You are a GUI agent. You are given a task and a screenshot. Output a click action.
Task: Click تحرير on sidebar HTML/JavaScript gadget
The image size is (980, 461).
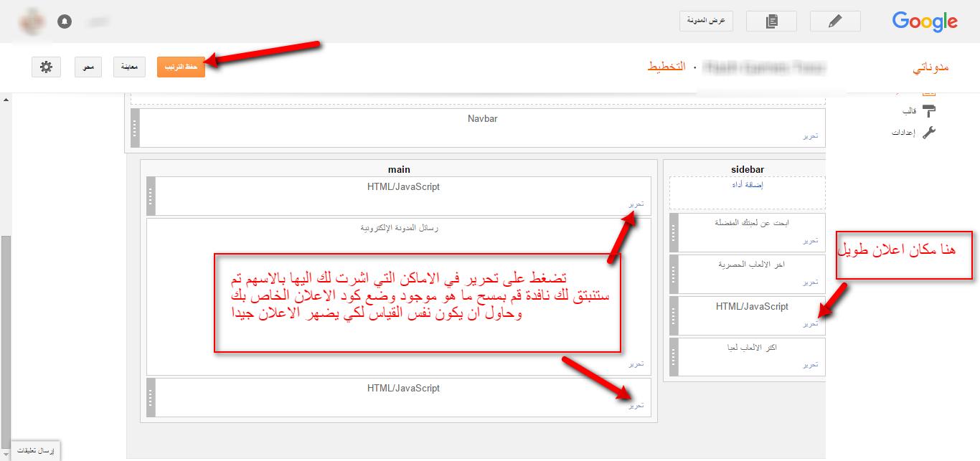(810, 324)
